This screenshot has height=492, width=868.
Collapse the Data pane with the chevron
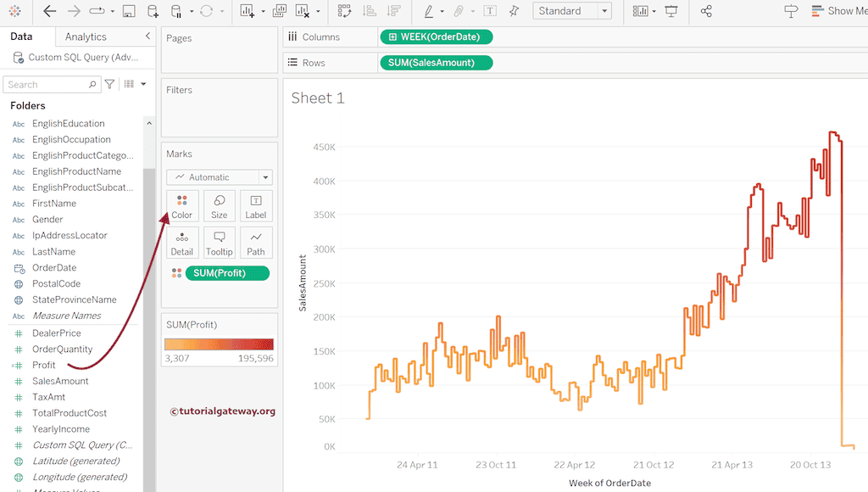coord(147,36)
